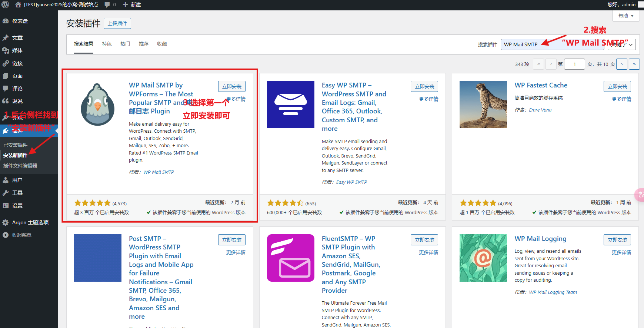Click the FluentSMTP magenta envelope logo

[x=291, y=258]
